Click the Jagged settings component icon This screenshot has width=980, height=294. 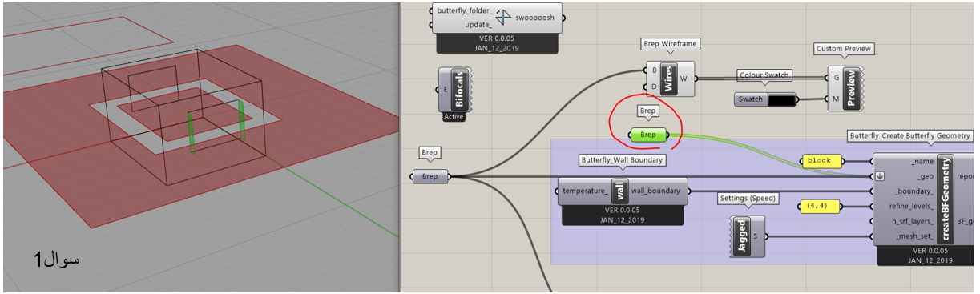pos(742,236)
